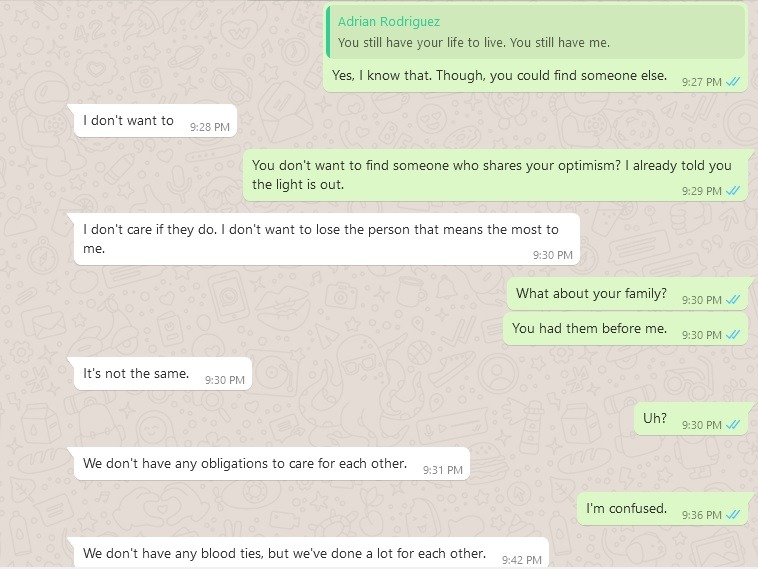
Task: Select the "I don't want to" message
Action: 128,121
